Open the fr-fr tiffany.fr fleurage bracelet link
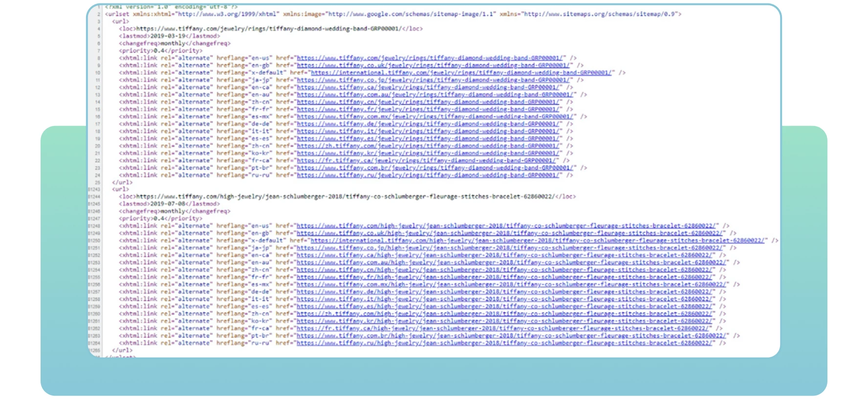 (505, 277)
